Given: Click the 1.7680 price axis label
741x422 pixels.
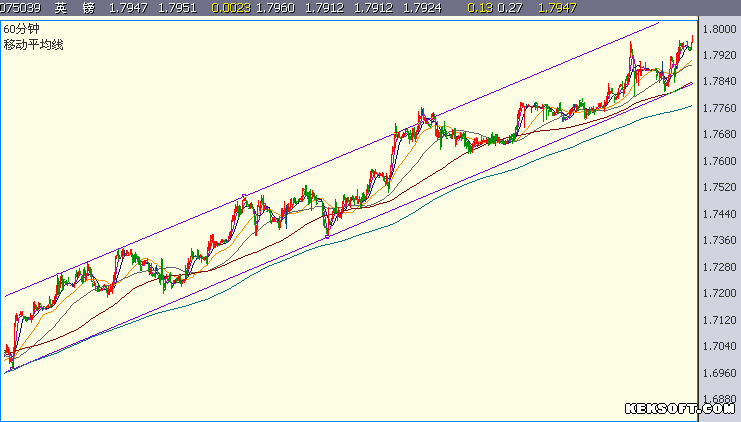Looking at the screenshot, I should [x=719, y=135].
